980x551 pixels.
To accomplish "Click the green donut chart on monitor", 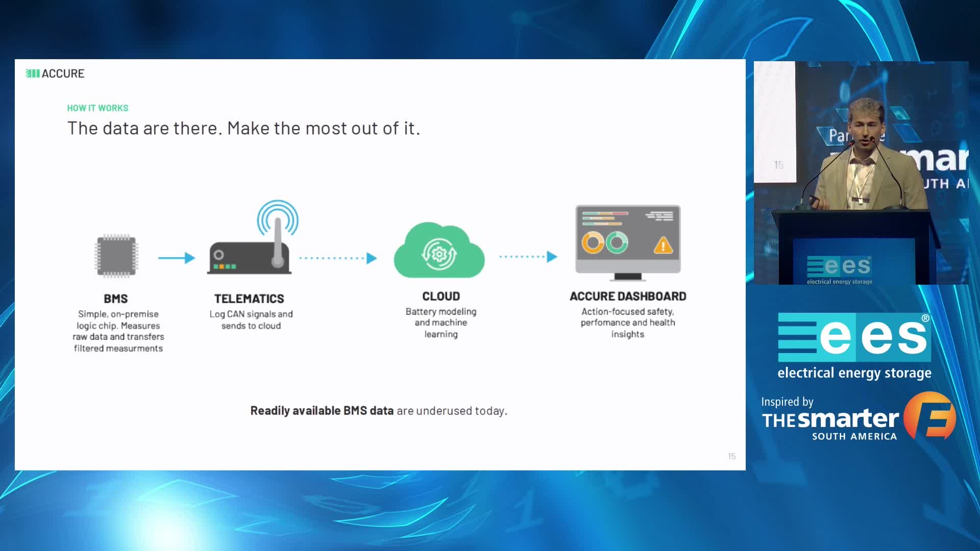I will 617,242.
